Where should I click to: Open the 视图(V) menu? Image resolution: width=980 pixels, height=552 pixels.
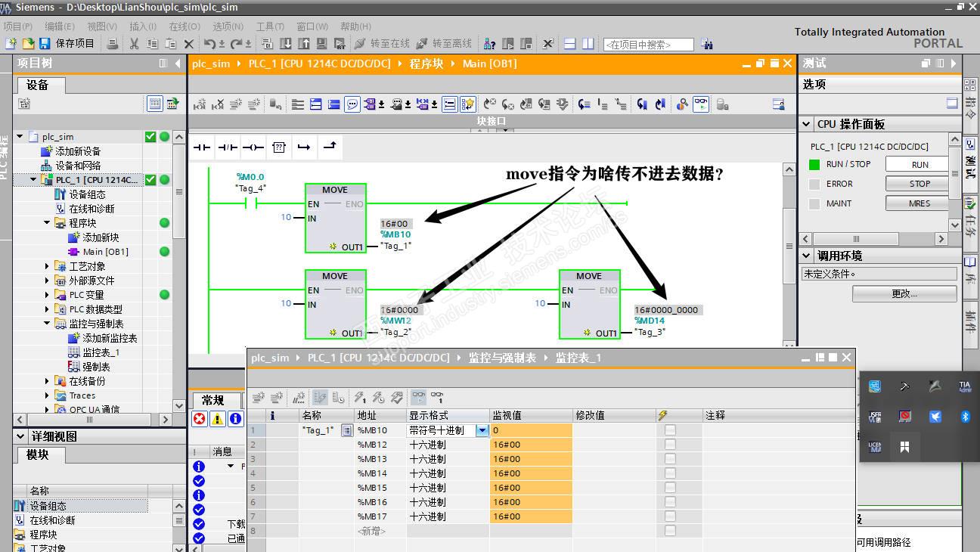[x=102, y=26]
